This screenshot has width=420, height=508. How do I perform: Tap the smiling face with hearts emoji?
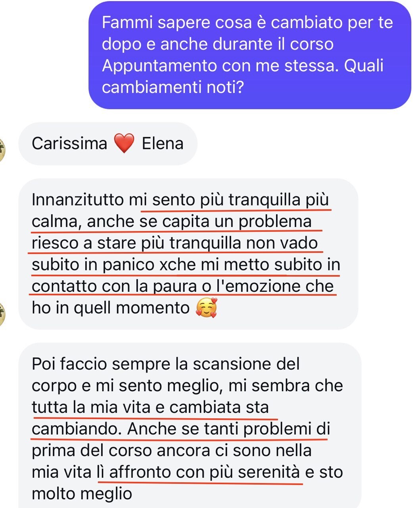(207, 308)
